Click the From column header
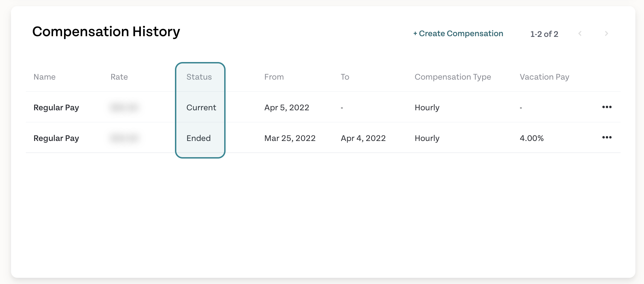Screen dimensions: 644x284 (274, 77)
